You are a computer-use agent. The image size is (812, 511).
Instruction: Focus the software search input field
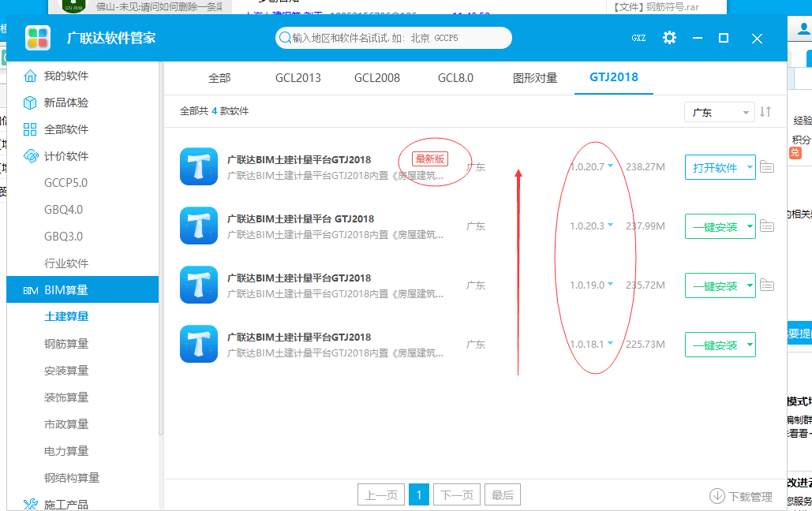(394, 38)
